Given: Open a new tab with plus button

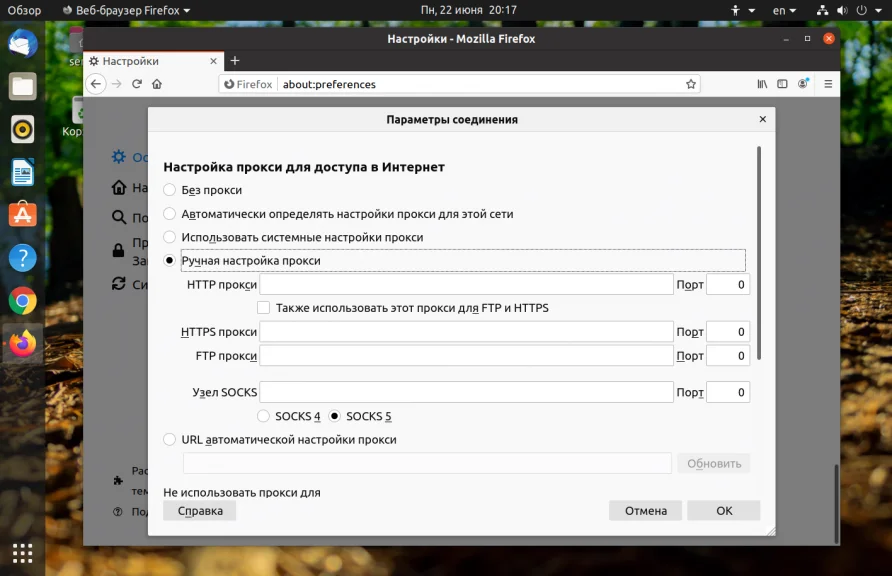Looking at the screenshot, I should 235,60.
